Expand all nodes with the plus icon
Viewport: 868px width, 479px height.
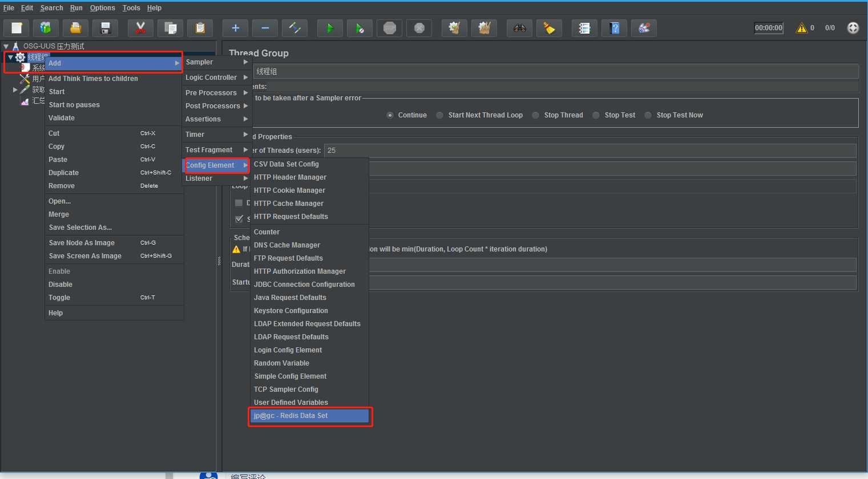[x=235, y=28]
